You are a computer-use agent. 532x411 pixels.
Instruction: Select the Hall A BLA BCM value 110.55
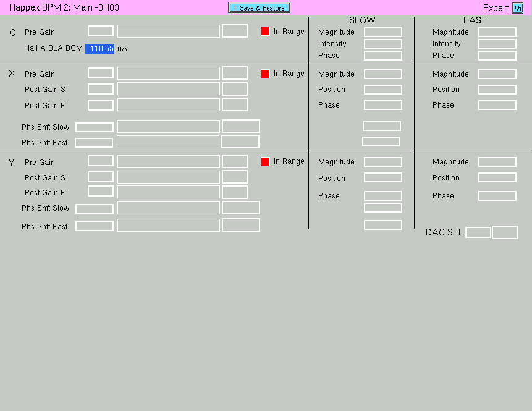(99, 49)
